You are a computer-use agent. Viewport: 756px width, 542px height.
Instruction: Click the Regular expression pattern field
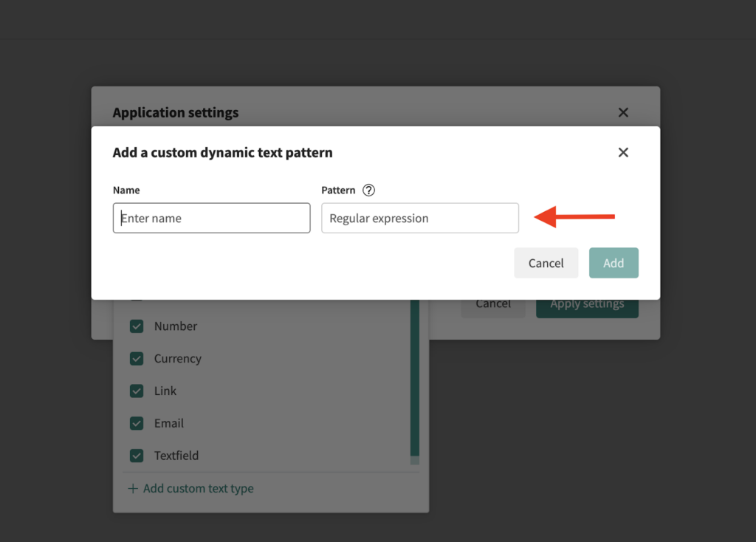pyautogui.click(x=419, y=219)
